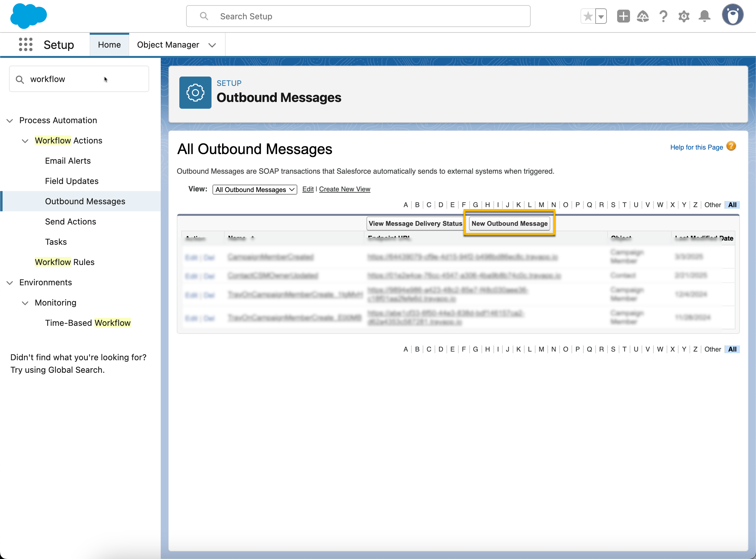Screen dimensions: 756x559
Task: Expand the Object Manager tab chevron
Action: click(212, 45)
